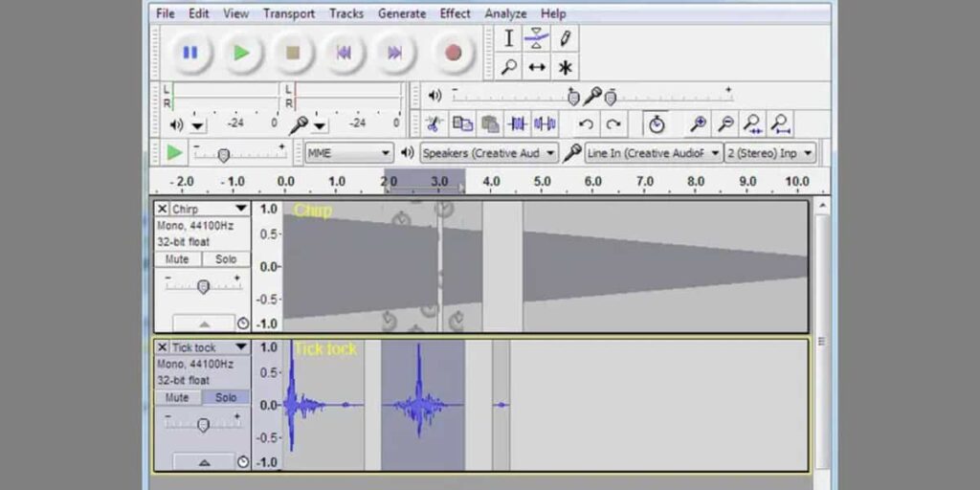Image resolution: width=980 pixels, height=490 pixels.
Task: Toggle sync-lock clock icon on Tick tock track
Action: coord(243,462)
